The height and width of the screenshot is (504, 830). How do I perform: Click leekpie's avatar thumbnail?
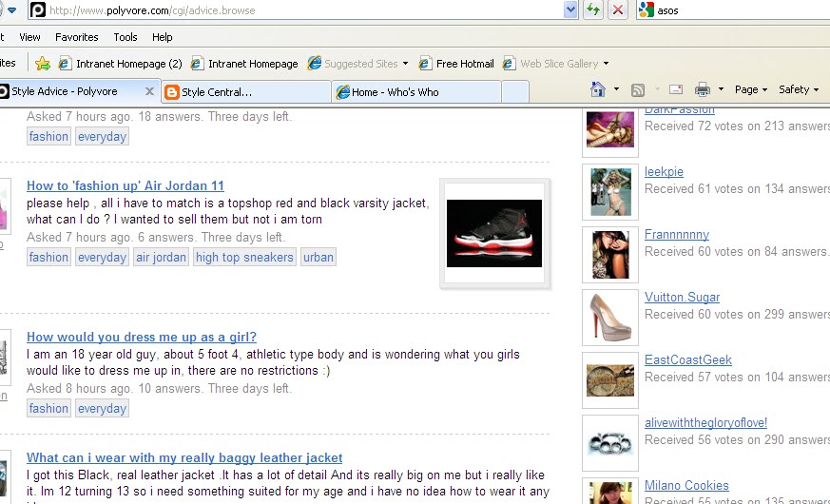click(610, 192)
